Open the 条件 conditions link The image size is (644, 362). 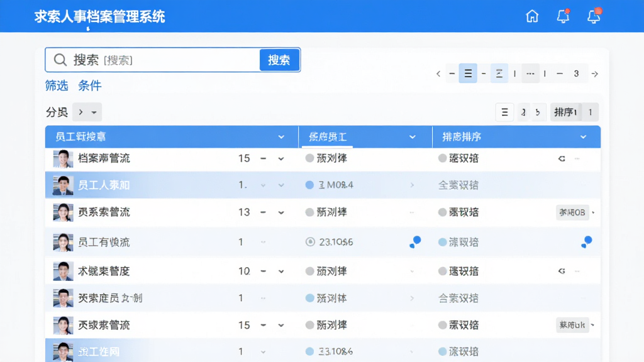click(x=89, y=85)
